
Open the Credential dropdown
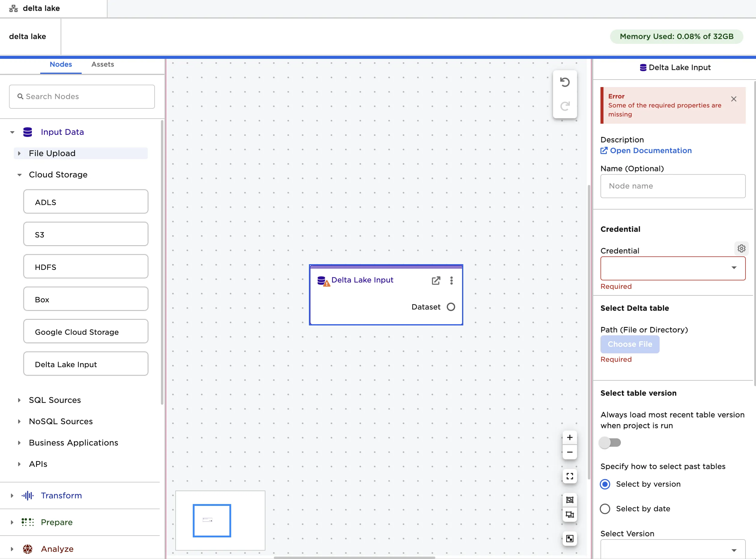[673, 268]
